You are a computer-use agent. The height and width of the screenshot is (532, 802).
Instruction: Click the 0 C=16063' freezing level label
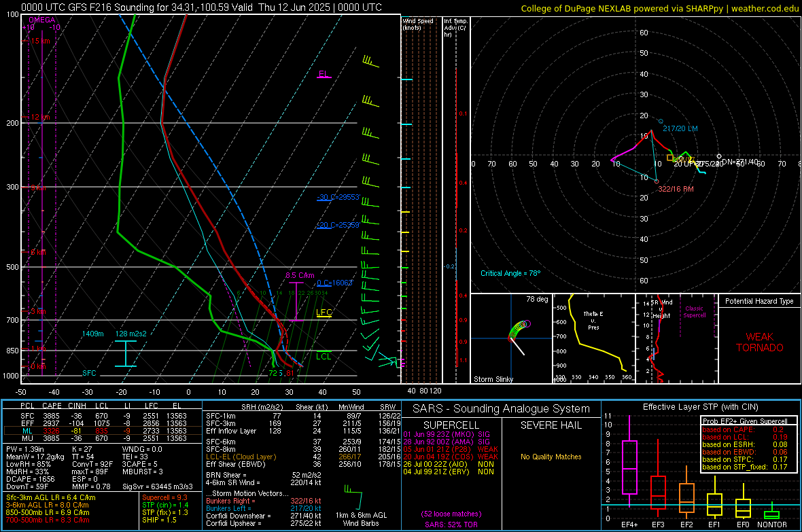[x=335, y=283]
